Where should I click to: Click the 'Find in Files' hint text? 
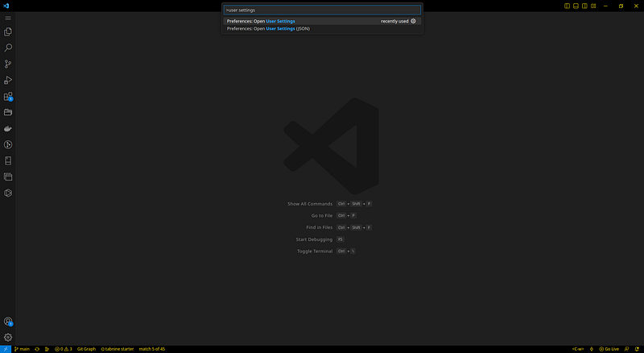[319, 227]
